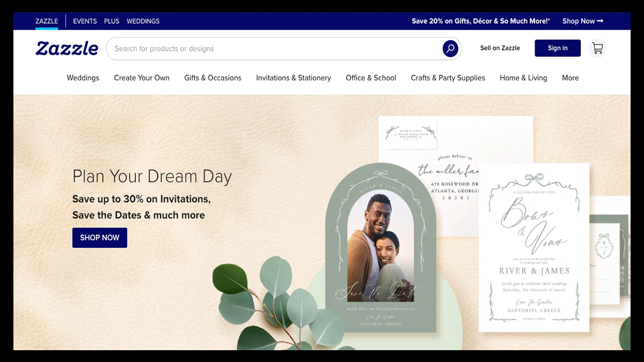Switch to the Plus tab
The height and width of the screenshot is (362, 644).
tap(112, 21)
